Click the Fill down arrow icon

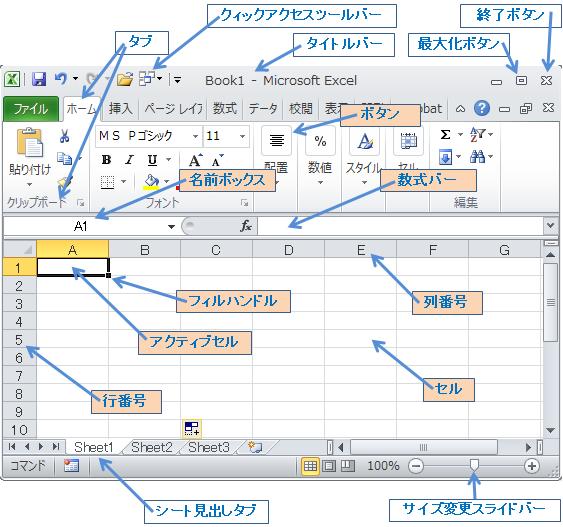tap(445, 157)
